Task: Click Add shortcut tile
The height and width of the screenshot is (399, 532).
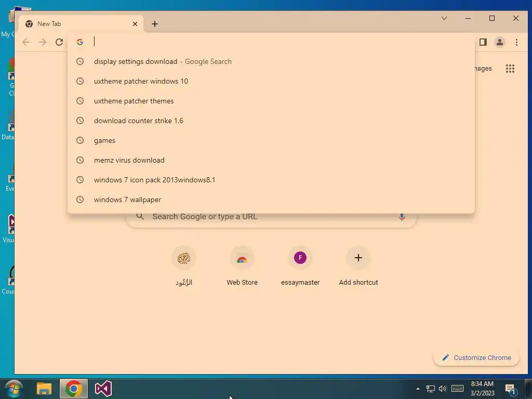Action: (358, 267)
